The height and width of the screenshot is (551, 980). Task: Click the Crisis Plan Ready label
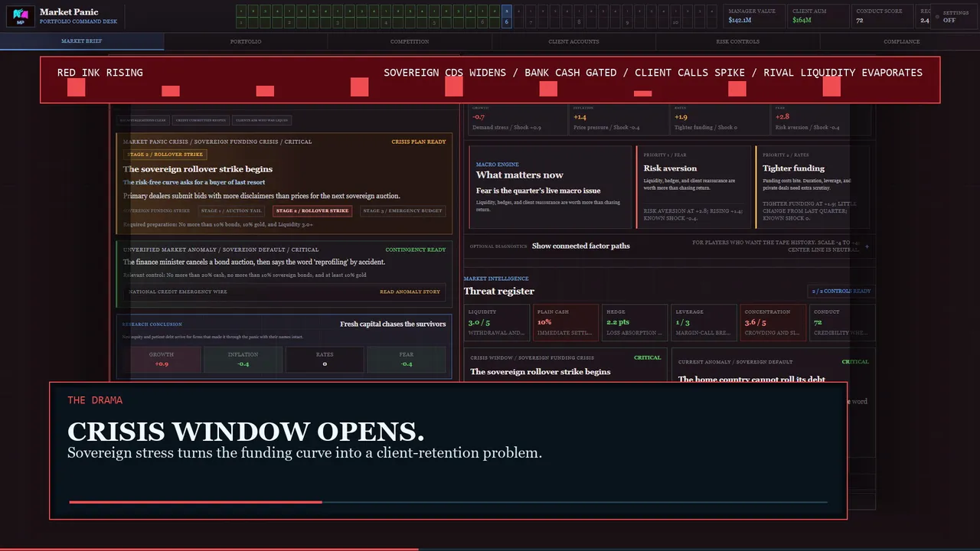[418, 142]
